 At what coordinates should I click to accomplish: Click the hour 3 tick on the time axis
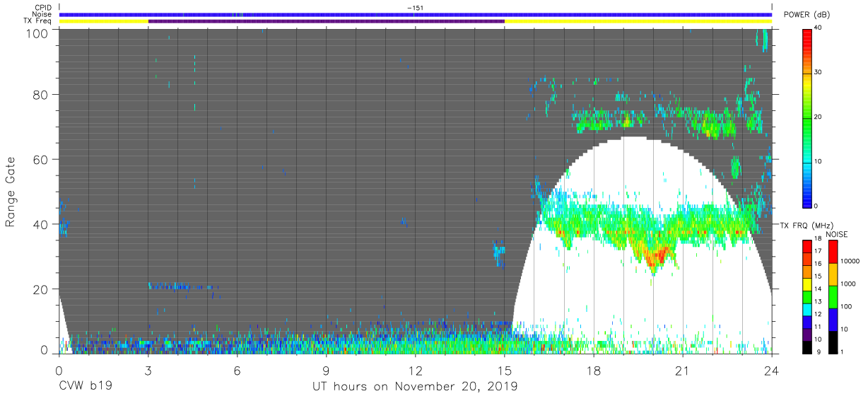[x=148, y=369]
